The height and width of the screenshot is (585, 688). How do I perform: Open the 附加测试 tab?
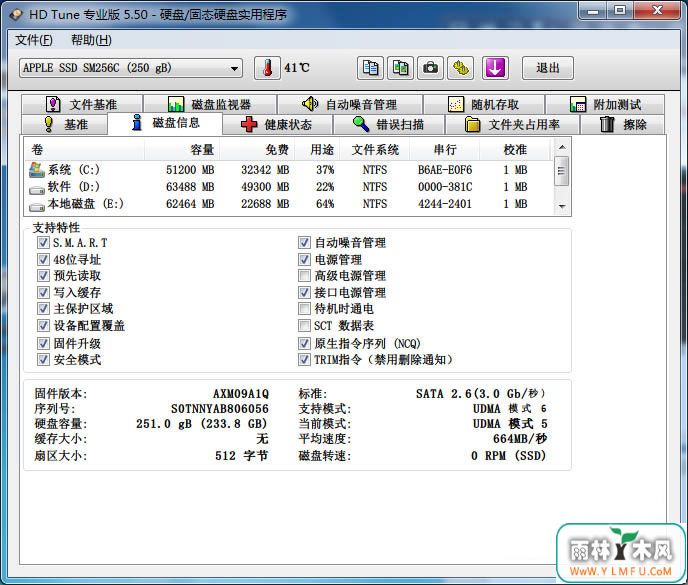[605, 104]
